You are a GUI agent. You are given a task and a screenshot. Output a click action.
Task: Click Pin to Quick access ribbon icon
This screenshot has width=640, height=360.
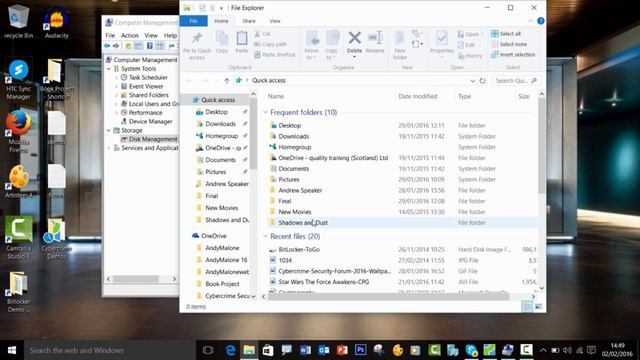click(197, 45)
